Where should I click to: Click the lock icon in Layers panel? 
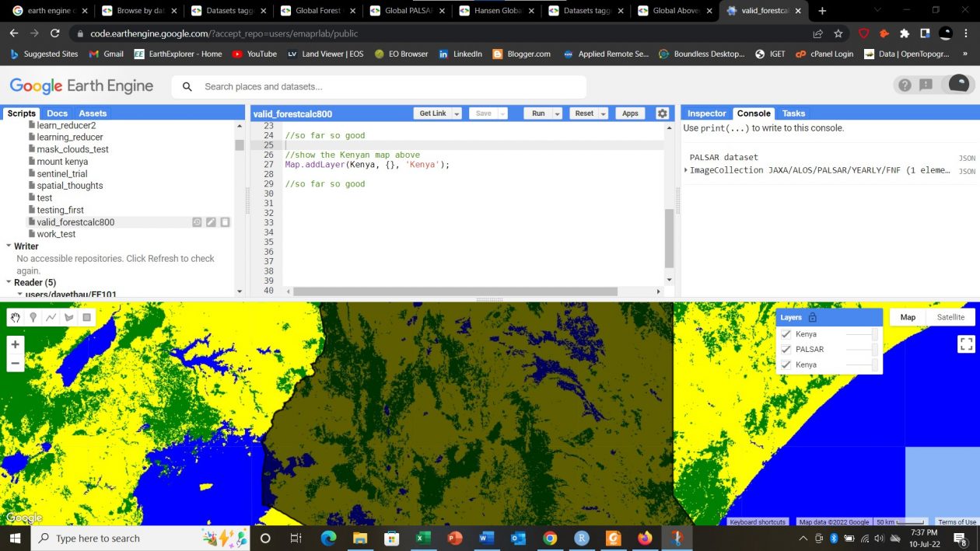click(x=813, y=317)
